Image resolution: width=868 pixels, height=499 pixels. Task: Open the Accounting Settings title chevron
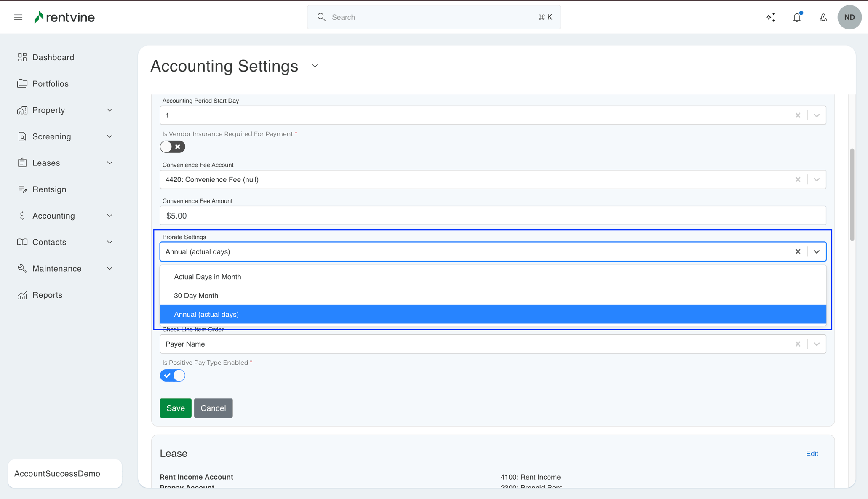coord(315,66)
